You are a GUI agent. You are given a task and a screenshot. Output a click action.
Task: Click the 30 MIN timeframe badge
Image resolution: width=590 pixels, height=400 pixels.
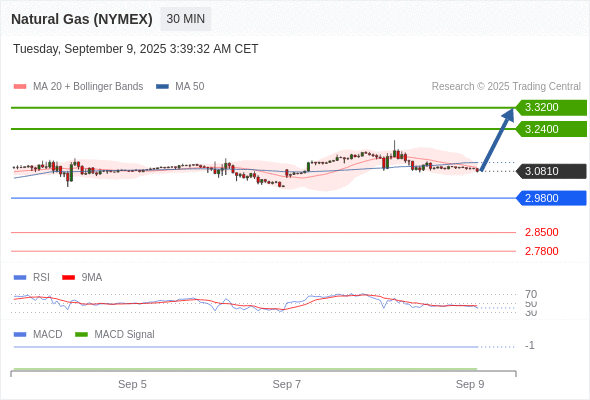pyautogui.click(x=186, y=19)
